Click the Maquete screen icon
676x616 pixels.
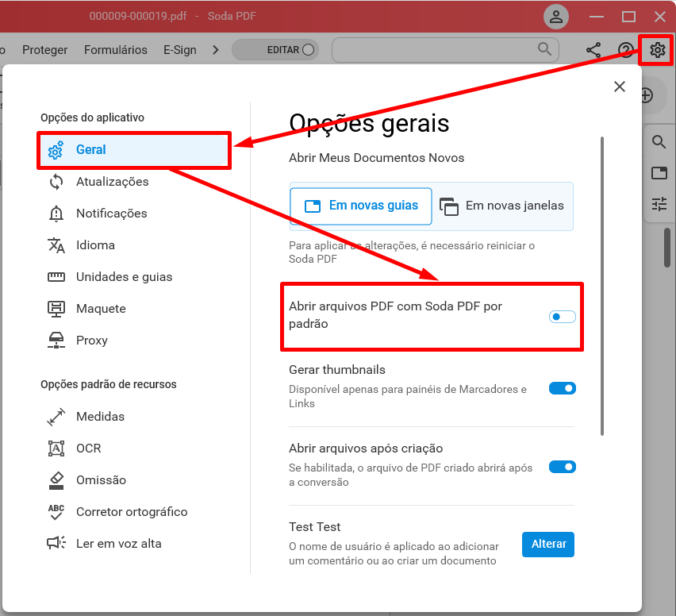[x=56, y=309]
